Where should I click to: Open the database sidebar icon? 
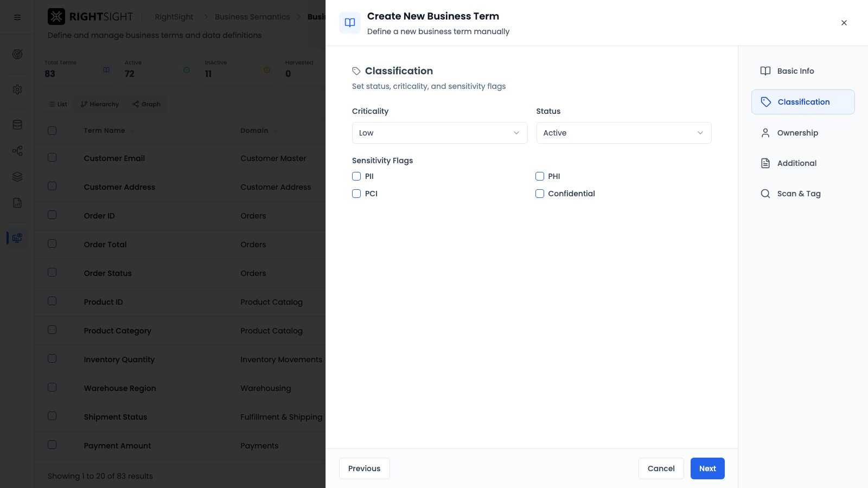click(17, 125)
